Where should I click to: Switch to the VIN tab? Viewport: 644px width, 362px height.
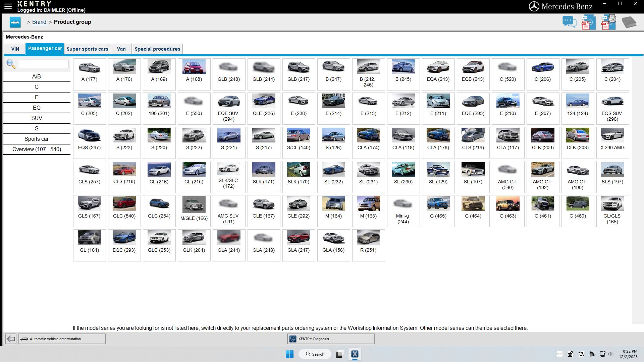point(15,49)
